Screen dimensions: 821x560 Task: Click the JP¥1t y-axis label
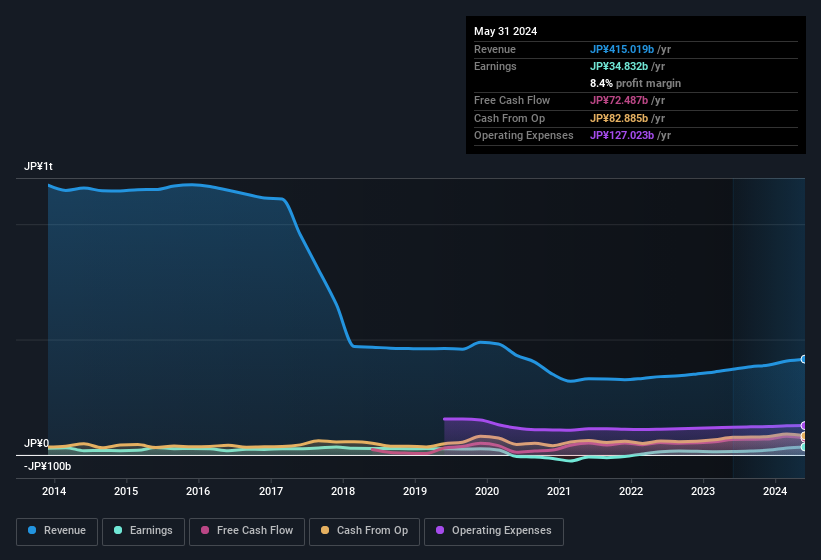click(x=38, y=167)
